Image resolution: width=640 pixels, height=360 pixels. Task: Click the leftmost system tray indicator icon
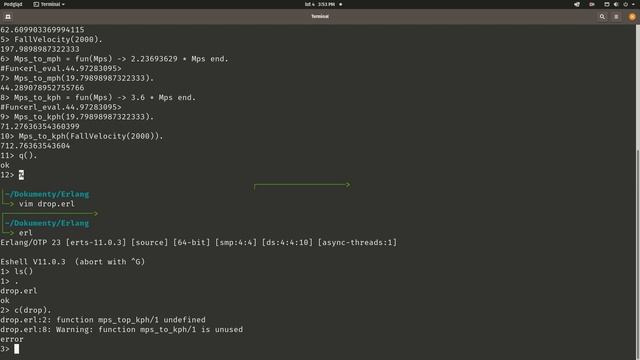pos(577,4)
